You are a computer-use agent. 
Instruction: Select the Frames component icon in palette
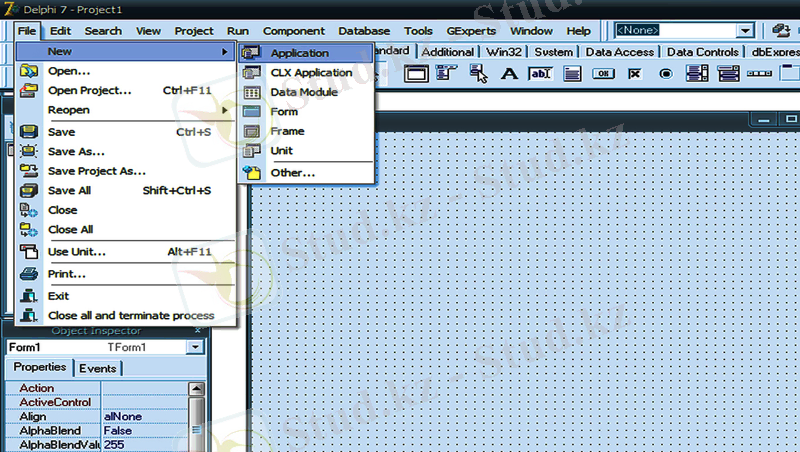tap(416, 73)
